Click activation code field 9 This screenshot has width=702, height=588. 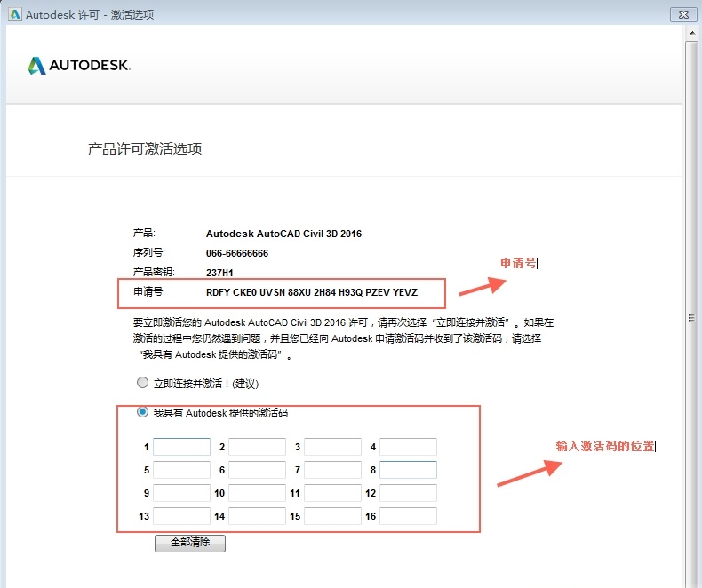click(182, 493)
